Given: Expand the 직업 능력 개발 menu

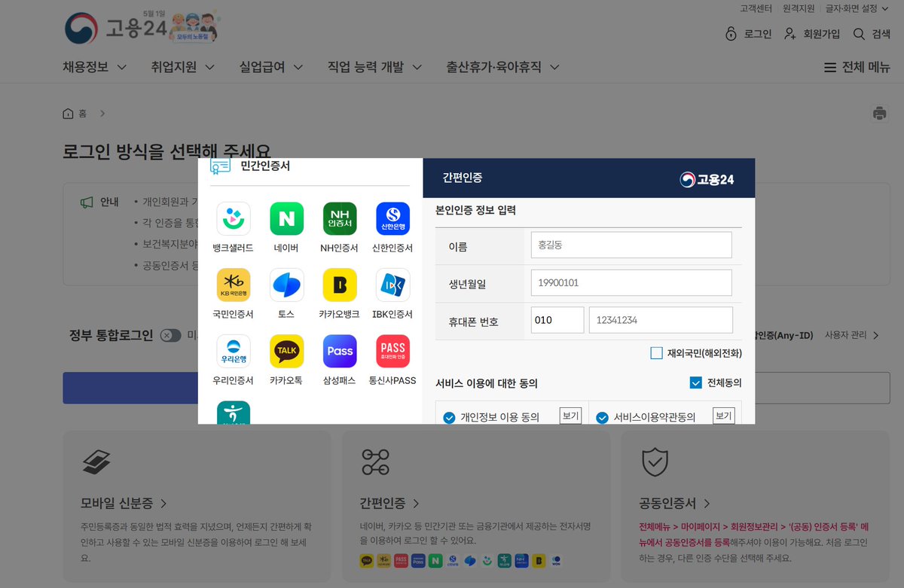Looking at the screenshot, I should pos(374,67).
